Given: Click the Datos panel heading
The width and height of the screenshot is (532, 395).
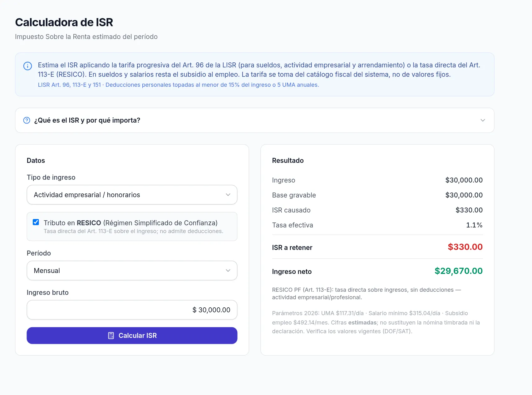Looking at the screenshot, I should tap(36, 160).
